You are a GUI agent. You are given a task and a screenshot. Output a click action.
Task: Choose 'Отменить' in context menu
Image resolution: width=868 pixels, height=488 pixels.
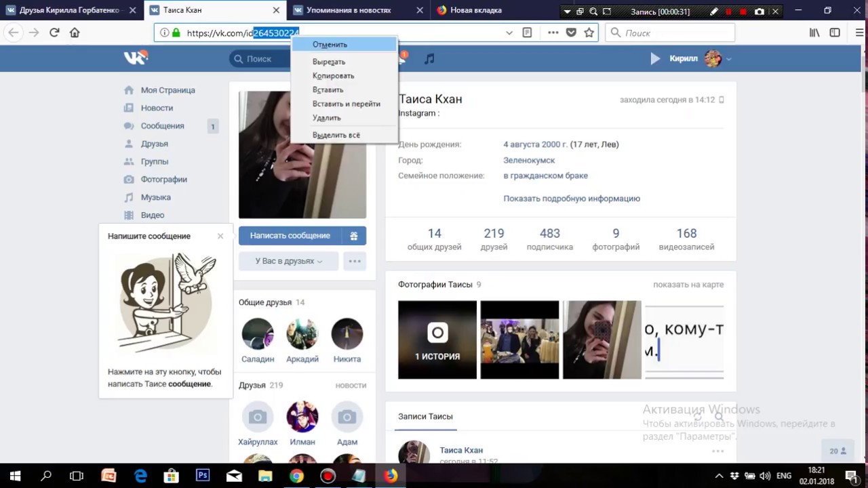click(344, 44)
